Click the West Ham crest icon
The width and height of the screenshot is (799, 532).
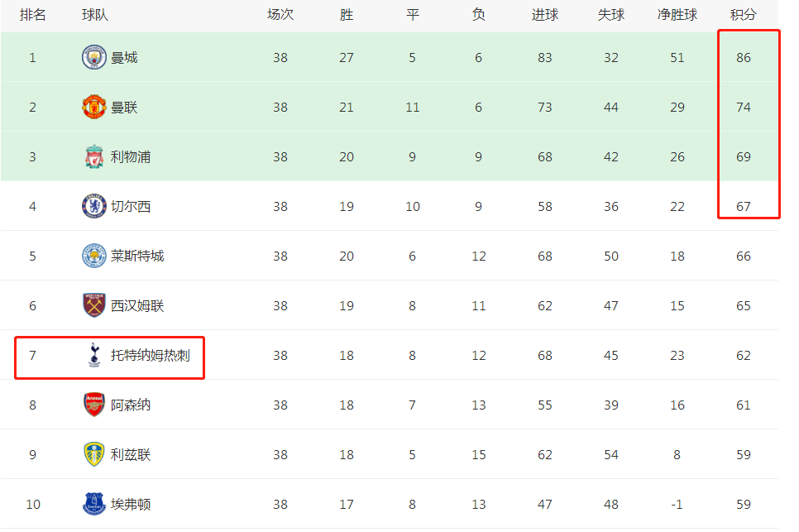(x=93, y=305)
